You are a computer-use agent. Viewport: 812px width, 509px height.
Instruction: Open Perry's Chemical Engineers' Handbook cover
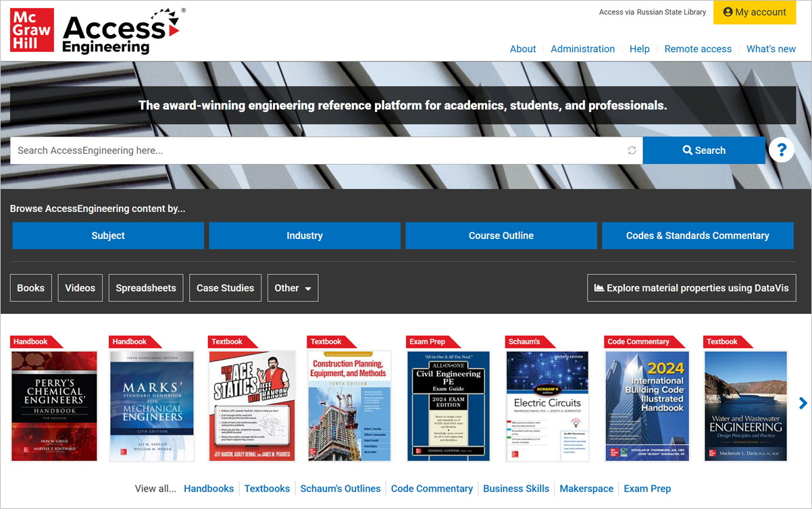click(x=55, y=406)
